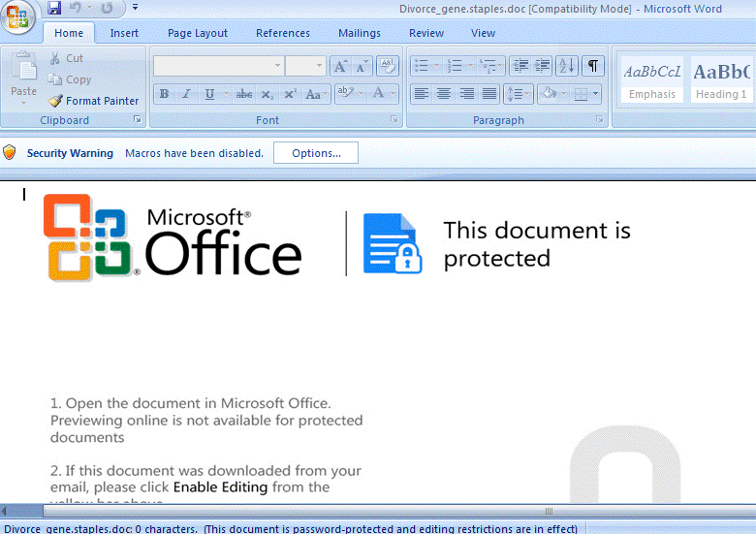This screenshot has width=756, height=534.
Task: Click the horizontal scrollbar left arrow
Action: point(4,511)
